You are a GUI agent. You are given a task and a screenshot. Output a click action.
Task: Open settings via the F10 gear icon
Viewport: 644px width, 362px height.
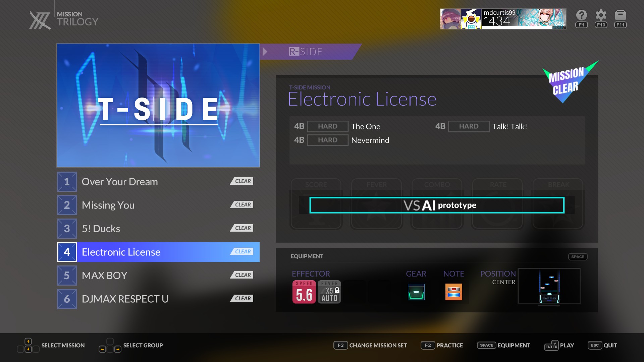(601, 15)
